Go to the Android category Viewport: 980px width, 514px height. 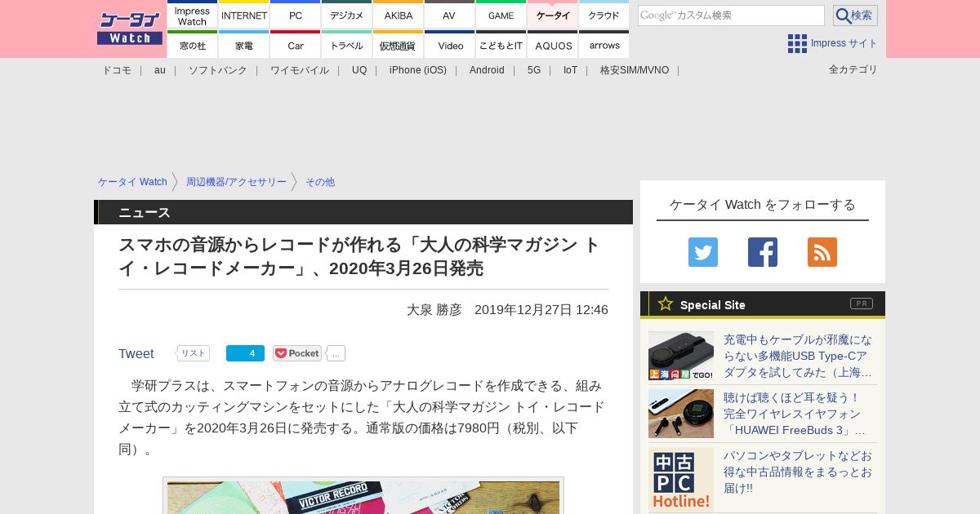[x=487, y=70]
